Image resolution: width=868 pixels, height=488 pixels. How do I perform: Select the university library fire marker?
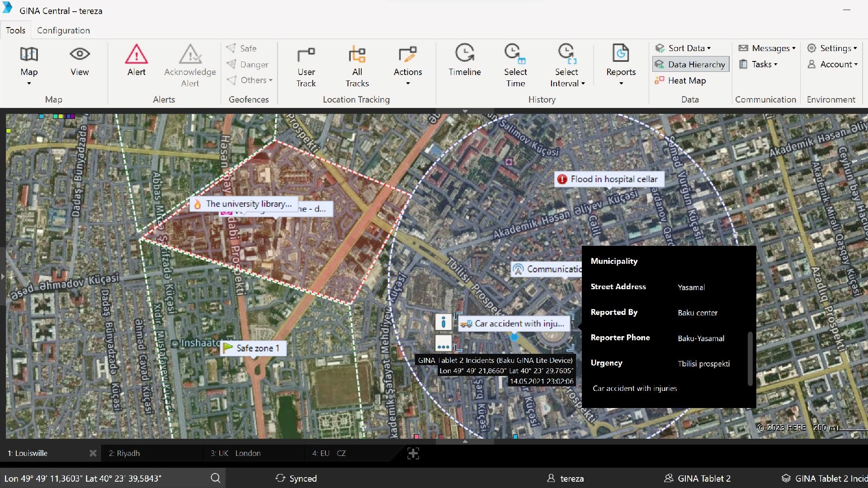point(244,204)
